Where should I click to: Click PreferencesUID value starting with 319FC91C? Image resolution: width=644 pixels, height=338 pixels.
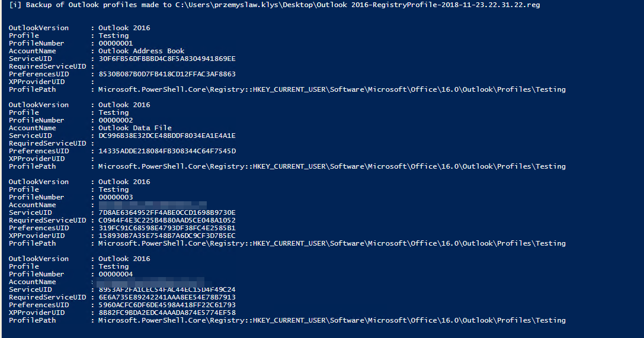167,228
